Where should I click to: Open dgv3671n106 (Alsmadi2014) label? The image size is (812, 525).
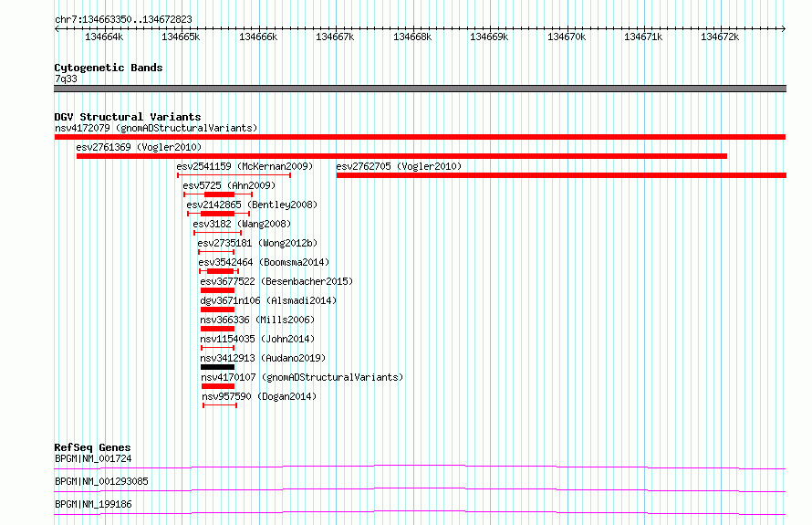point(268,300)
